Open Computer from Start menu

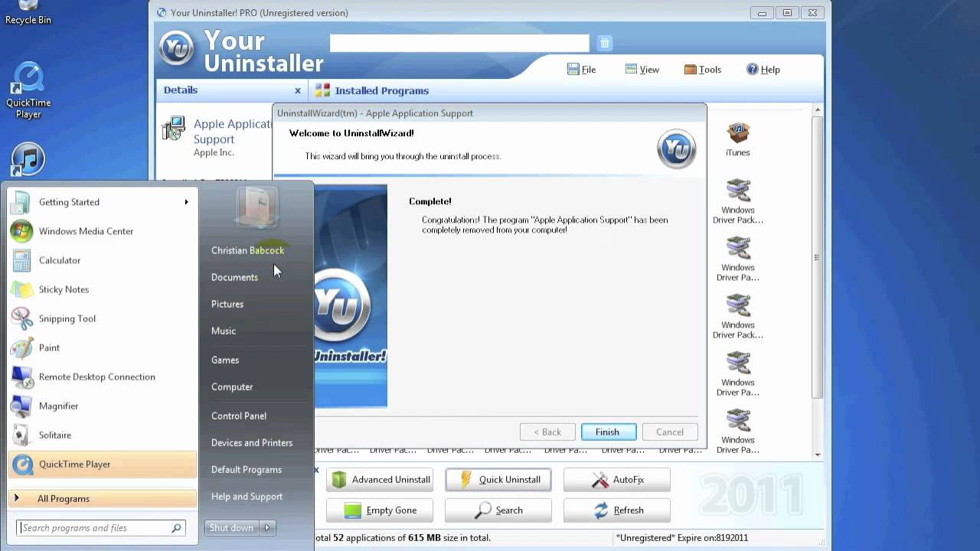click(x=232, y=386)
